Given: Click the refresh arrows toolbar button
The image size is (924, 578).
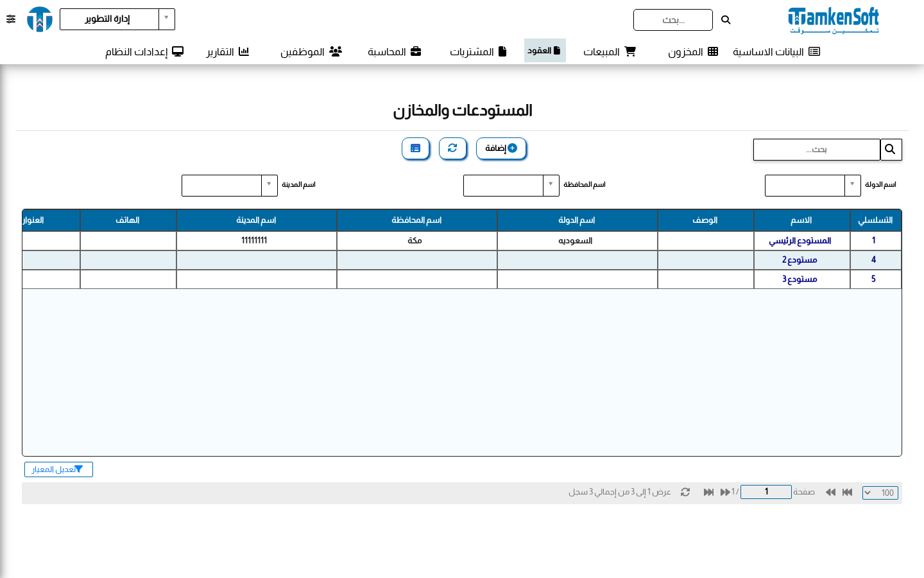Looking at the screenshot, I should click(x=452, y=148).
